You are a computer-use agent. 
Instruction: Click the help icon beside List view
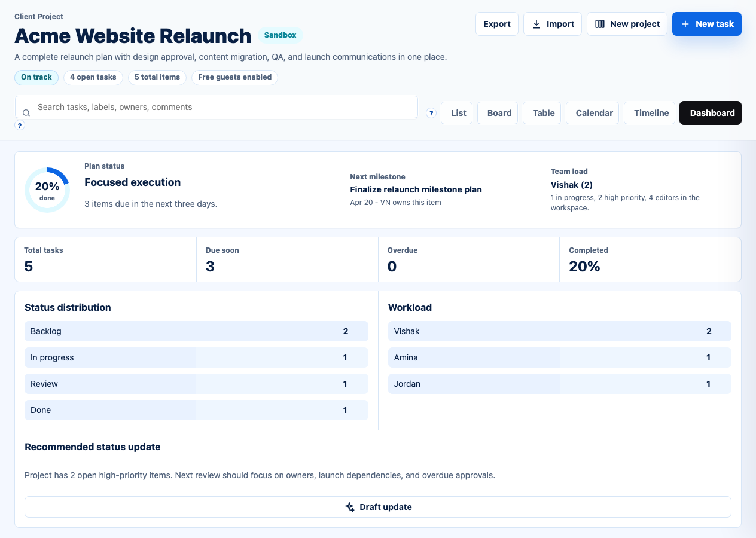click(431, 113)
